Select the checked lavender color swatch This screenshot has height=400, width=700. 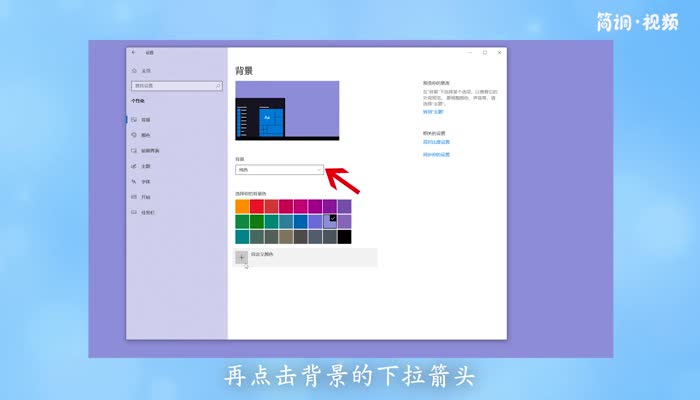click(330, 221)
